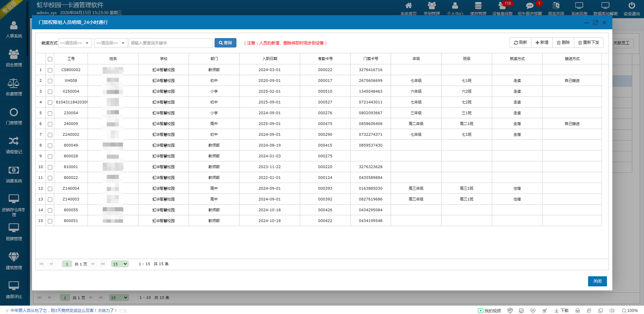The width and height of the screenshot is (644, 314).
Task: Click the 门禁卡号 column header
Action: tap(371, 59)
